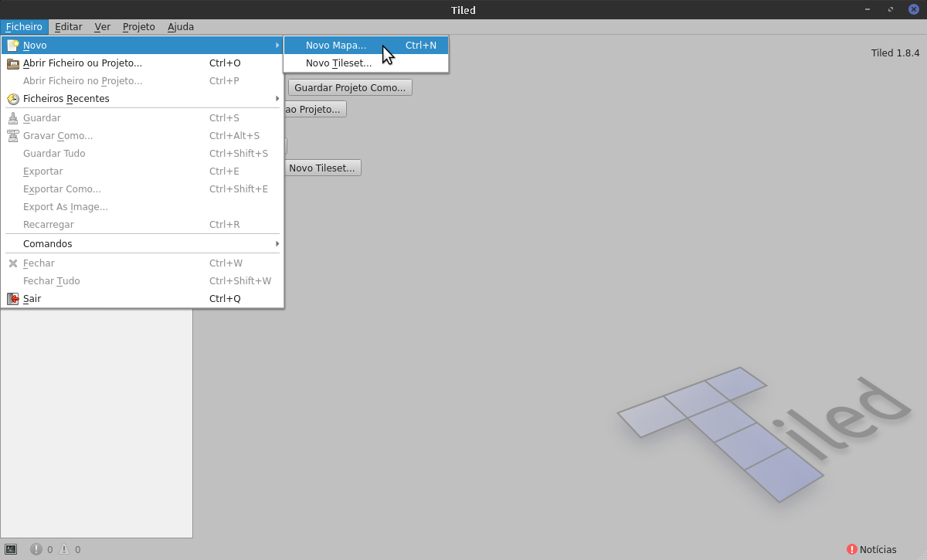Open the Ajuda menu
Image resolution: width=927 pixels, height=560 pixels.
(x=181, y=26)
